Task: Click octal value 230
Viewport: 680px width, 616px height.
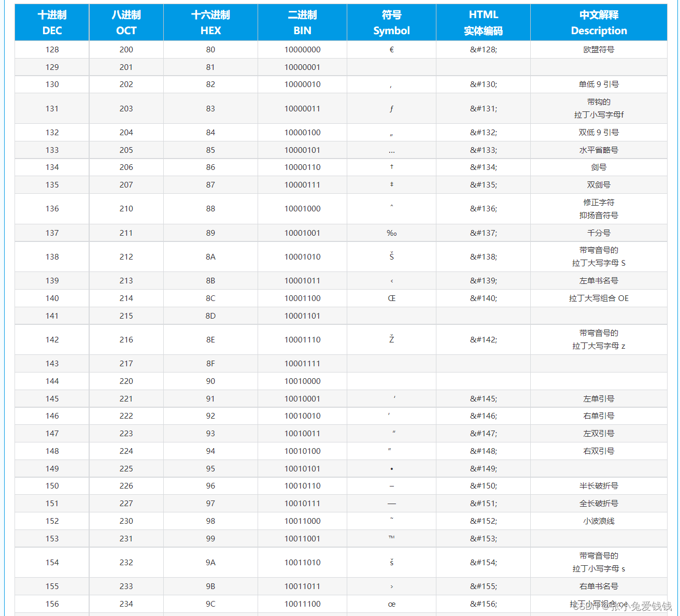Action: [x=126, y=521]
